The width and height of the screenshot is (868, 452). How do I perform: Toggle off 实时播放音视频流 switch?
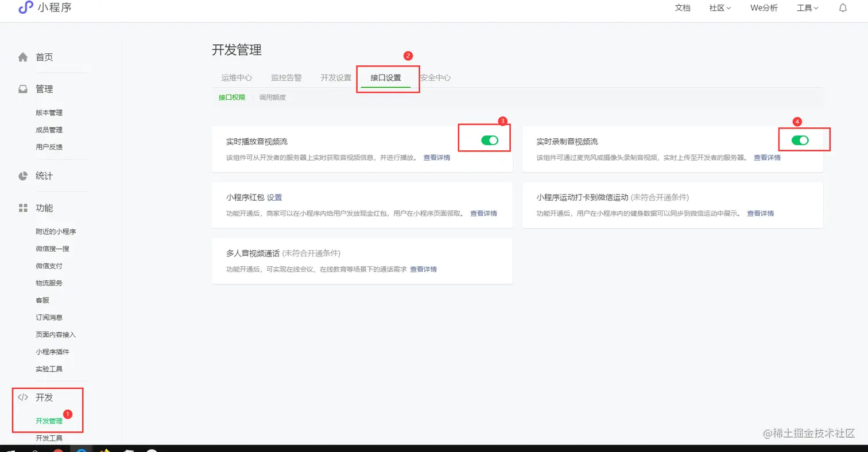pos(490,140)
